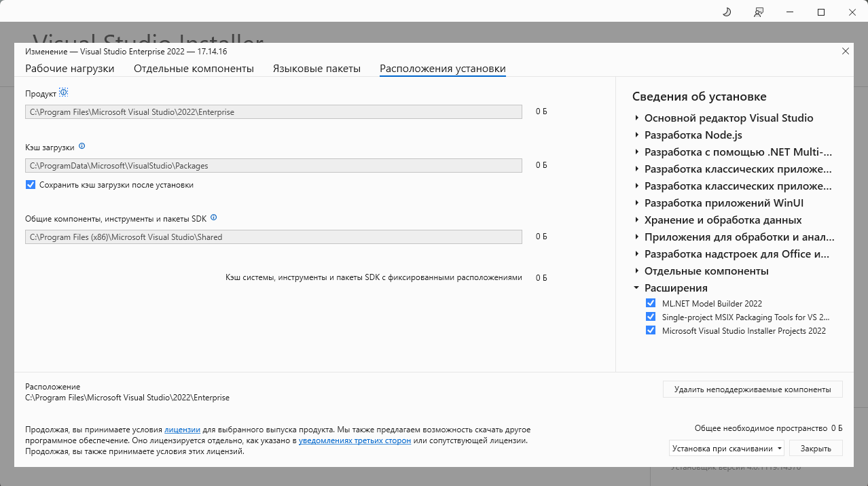Uncheck Microsoft Visual Studio Installer Projects 2022
The width and height of the screenshot is (868, 486).
pos(651,330)
